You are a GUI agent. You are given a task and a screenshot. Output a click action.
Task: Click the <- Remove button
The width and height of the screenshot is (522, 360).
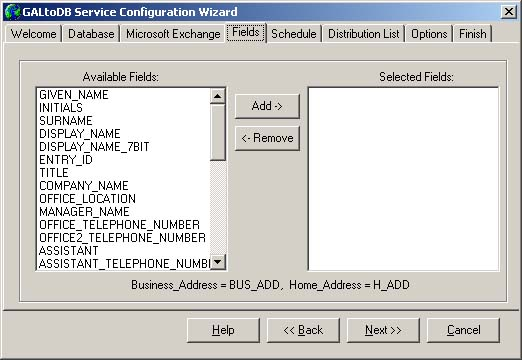tap(267, 138)
